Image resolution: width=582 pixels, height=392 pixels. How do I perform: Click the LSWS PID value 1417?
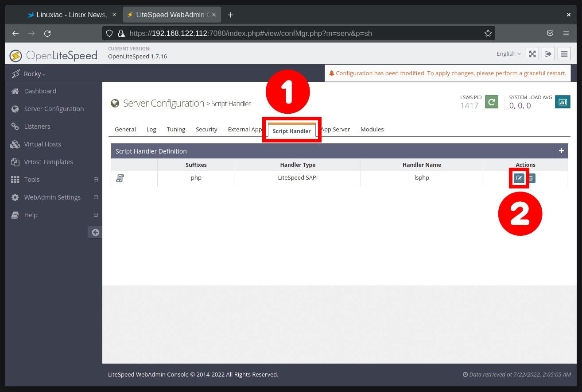point(469,106)
